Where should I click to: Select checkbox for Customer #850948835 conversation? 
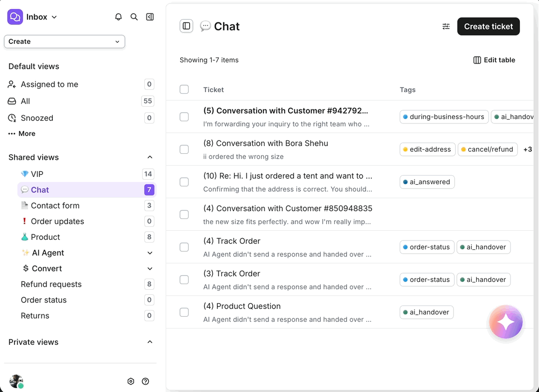coord(184,215)
